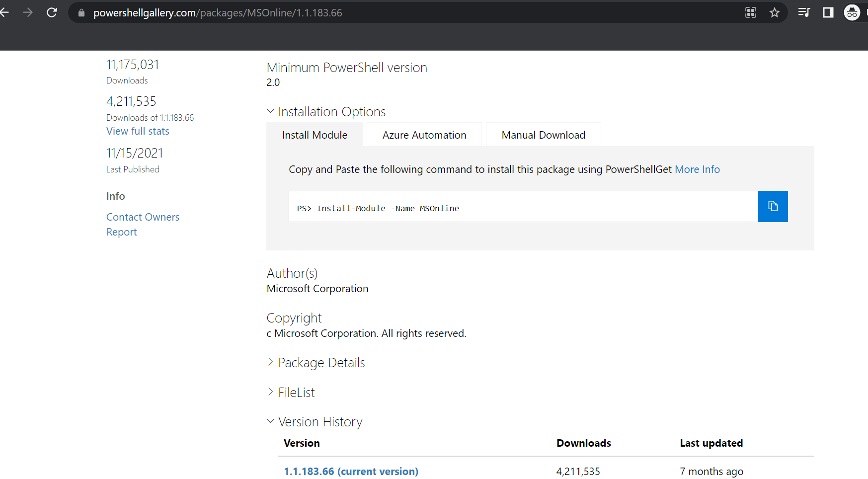Screen dimensions: 868x479
Task: Click the Report link
Action: [x=121, y=232]
